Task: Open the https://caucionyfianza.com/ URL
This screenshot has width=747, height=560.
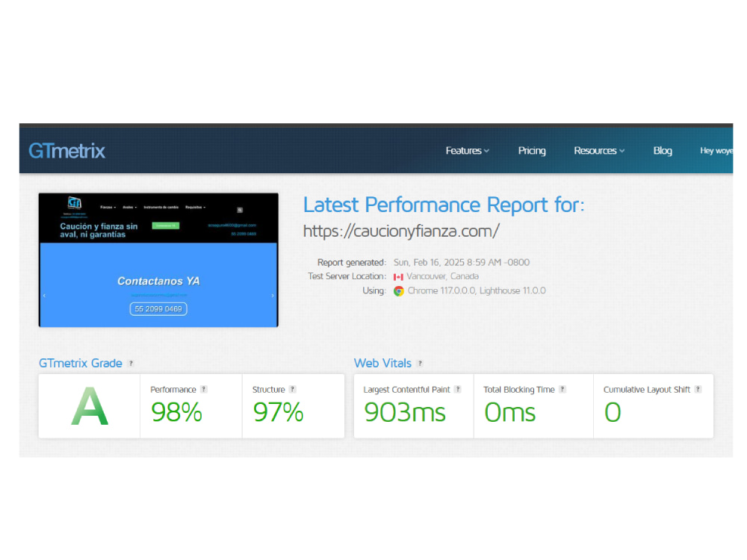Action: coord(401,231)
